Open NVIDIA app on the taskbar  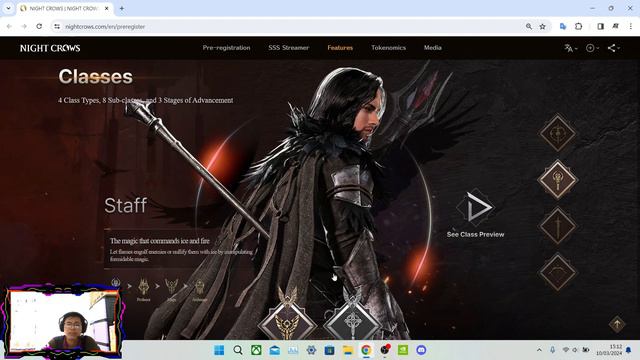(x=403, y=350)
